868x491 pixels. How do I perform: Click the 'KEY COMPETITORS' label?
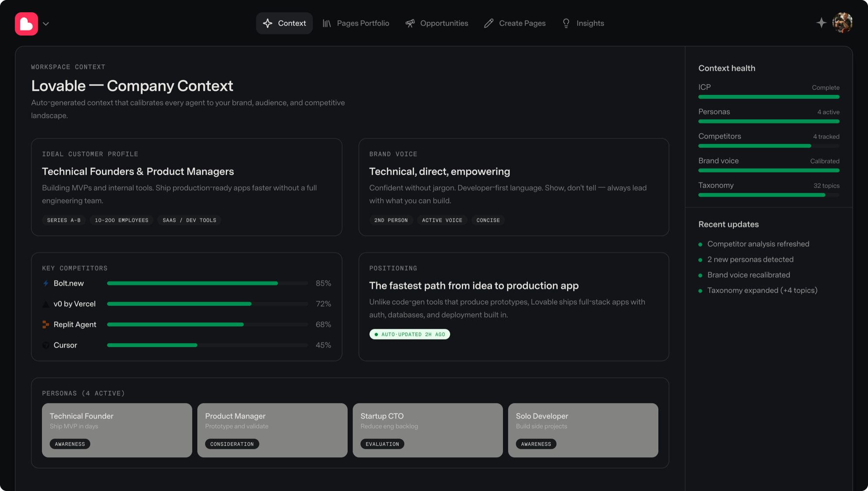(x=75, y=268)
